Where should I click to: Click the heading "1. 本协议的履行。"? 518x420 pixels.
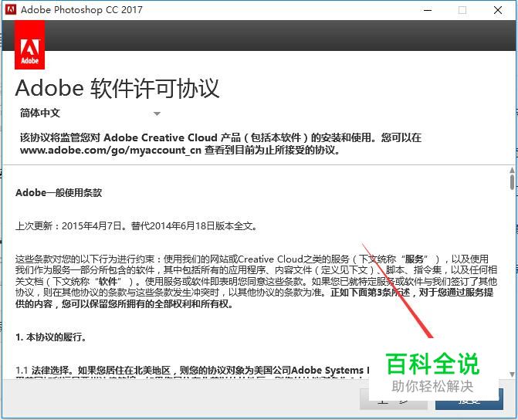point(51,337)
